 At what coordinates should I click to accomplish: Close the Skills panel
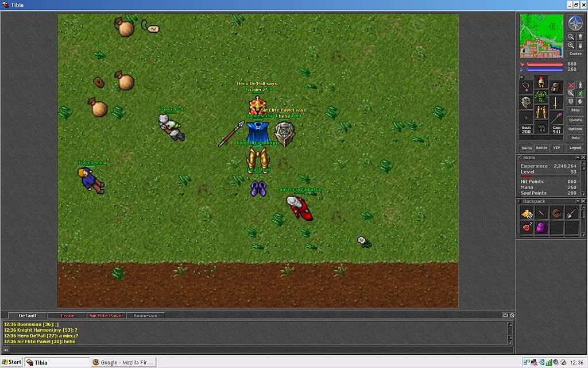coord(583,158)
